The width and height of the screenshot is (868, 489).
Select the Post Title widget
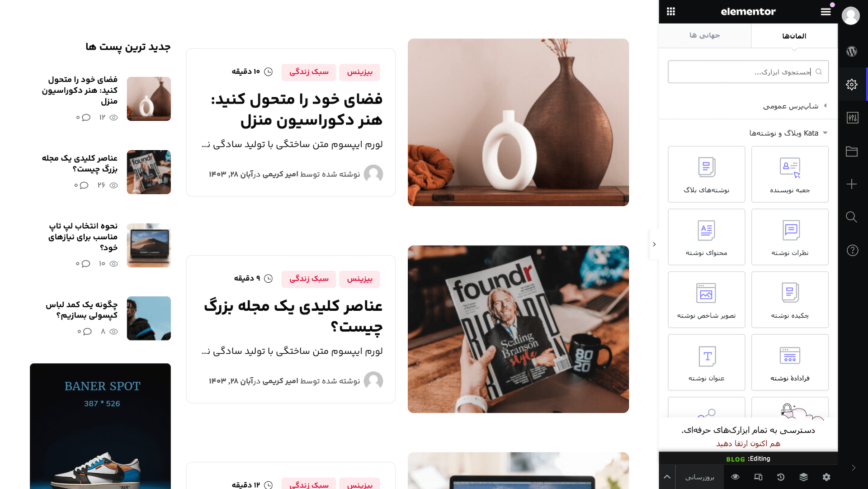706,362
